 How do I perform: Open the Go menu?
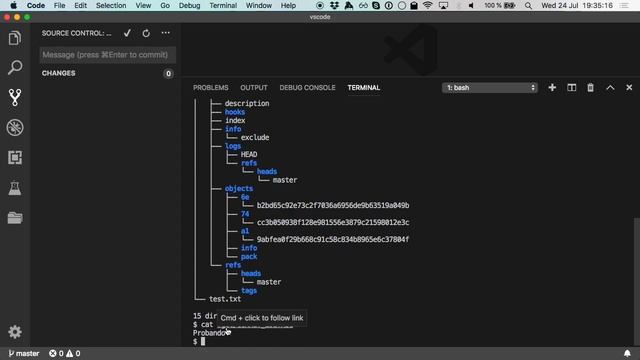pos(165,5)
